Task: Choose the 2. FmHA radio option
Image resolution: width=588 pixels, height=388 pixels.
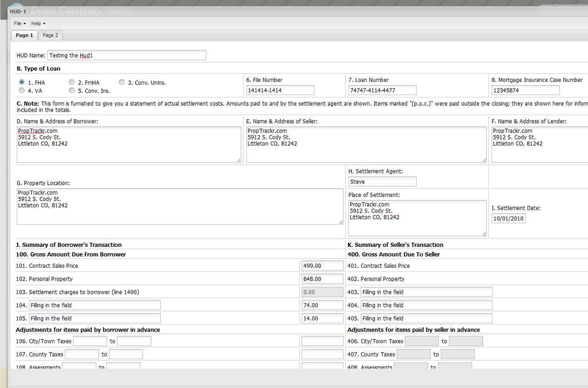Action: [x=72, y=82]
